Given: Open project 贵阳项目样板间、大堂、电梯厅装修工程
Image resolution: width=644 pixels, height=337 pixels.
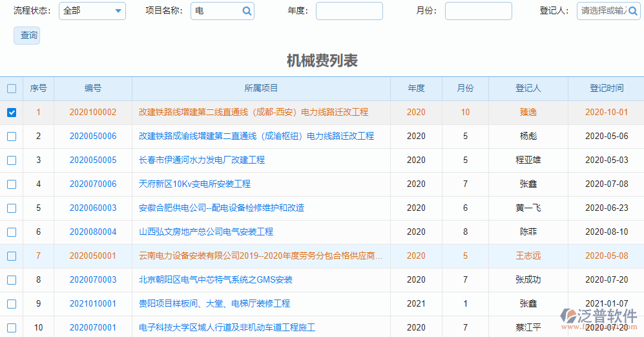Looking at the screenshot, I should tap(214, 304).
